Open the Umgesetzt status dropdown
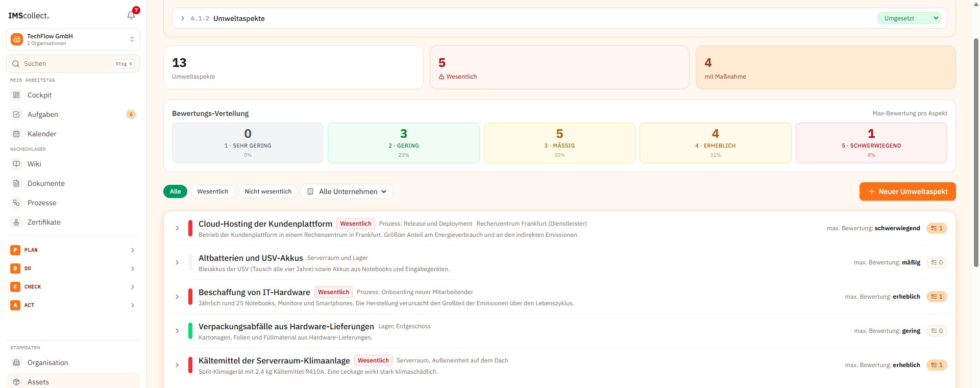The width and height of the screenshot is (980, 388). [x=909, y=18]
